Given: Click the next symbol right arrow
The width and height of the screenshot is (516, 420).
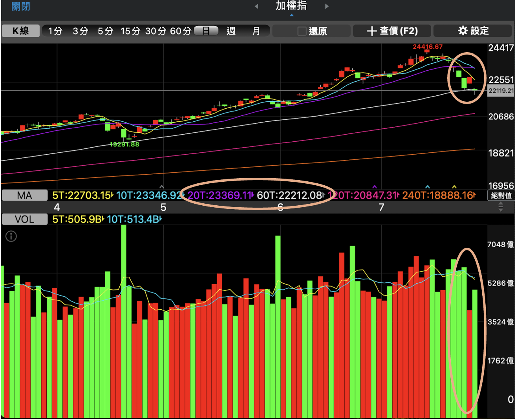Looking at the screenshot, I should pos(327,6).
